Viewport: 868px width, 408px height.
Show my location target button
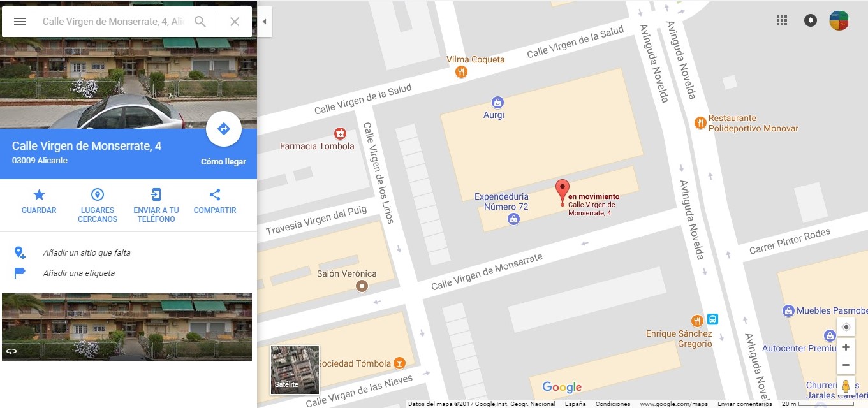pyautogui.click(x=846, y=327)
